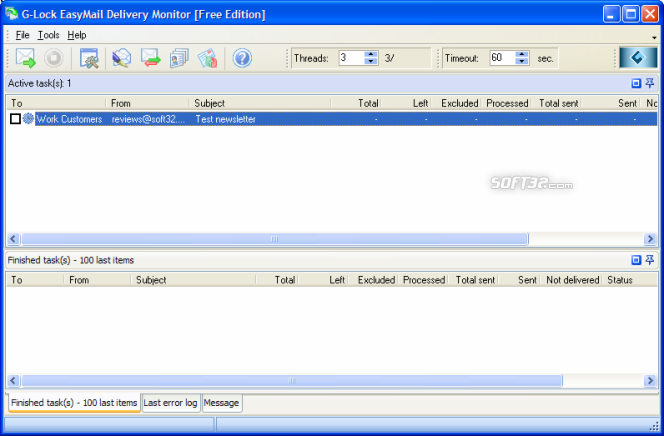The height and width of the screenshot is (436, 664).
Task: Switch to the Message tab
Action: (221, 403)
